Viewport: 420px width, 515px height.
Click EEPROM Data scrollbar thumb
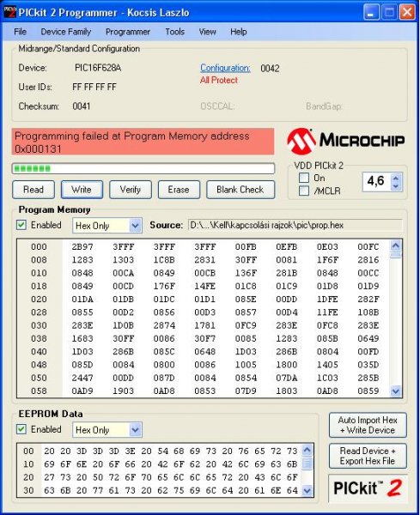(307, 463)
